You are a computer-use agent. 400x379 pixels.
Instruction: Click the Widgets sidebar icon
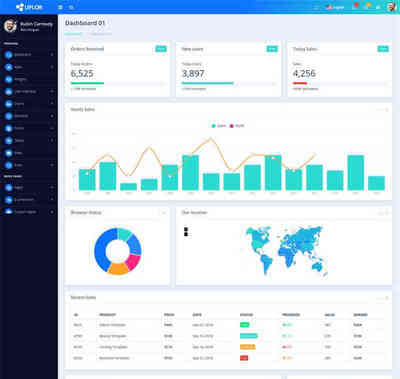click(x=9, y=79)
